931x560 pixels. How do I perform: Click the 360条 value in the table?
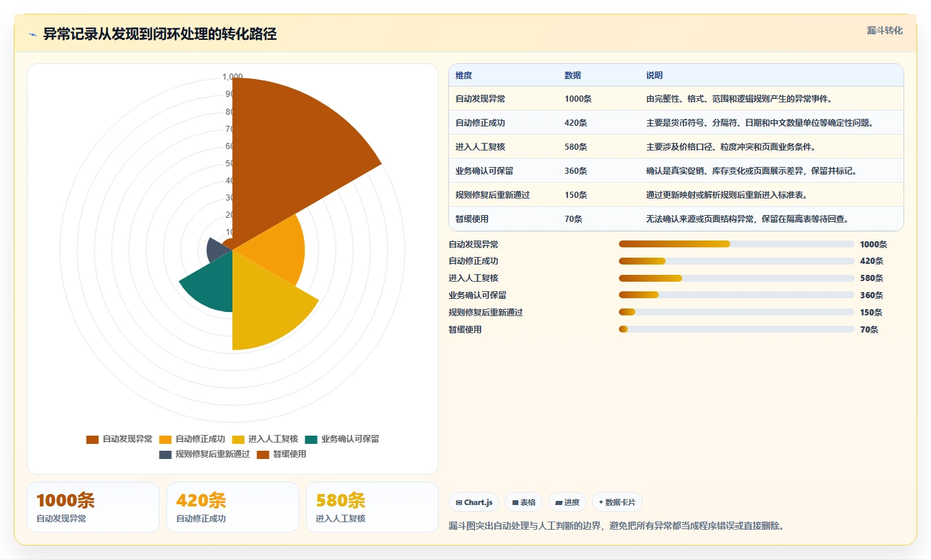coord(576,171)
